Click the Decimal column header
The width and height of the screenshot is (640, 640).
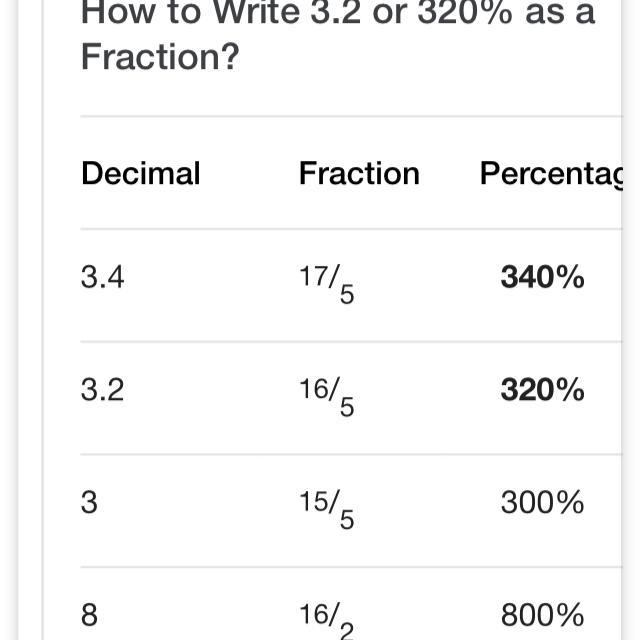pyautogui.click(x=141, y=173)
